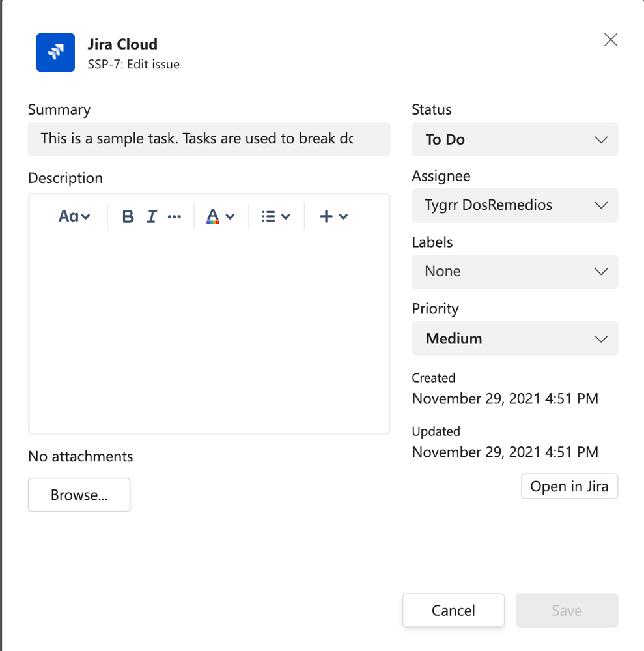Open the text styles Aa dropdown
The width and height of the screenshot is (644, 651).
click(74, 216)
